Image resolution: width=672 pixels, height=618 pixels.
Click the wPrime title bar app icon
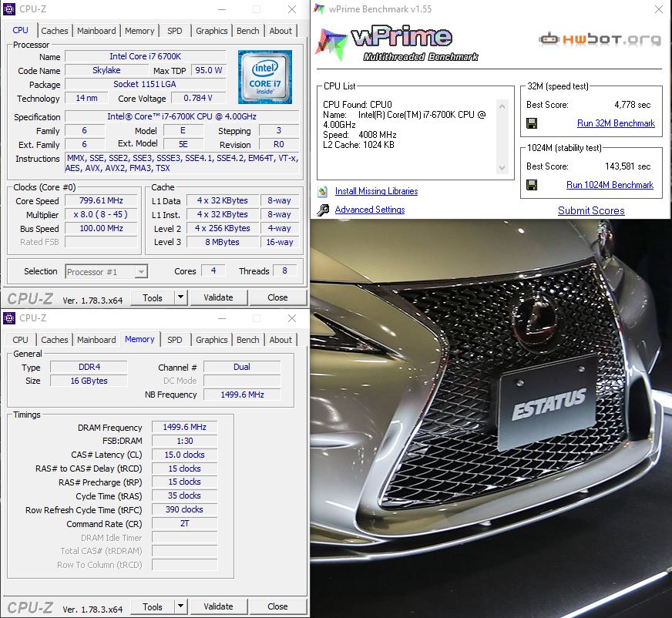319,9
